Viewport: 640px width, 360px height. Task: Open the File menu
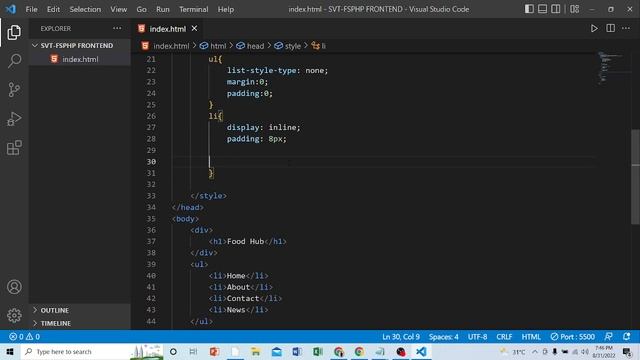click(31, 9)
